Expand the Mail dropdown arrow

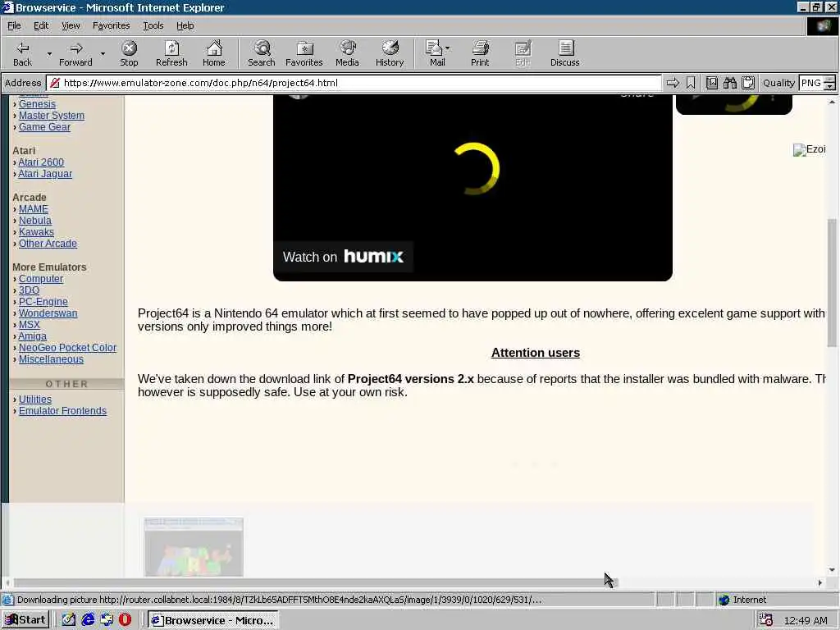coord(448,48)
